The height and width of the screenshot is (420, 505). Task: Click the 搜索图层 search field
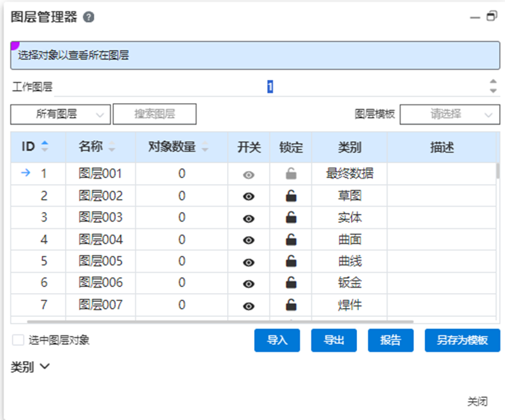coord(154,114)
